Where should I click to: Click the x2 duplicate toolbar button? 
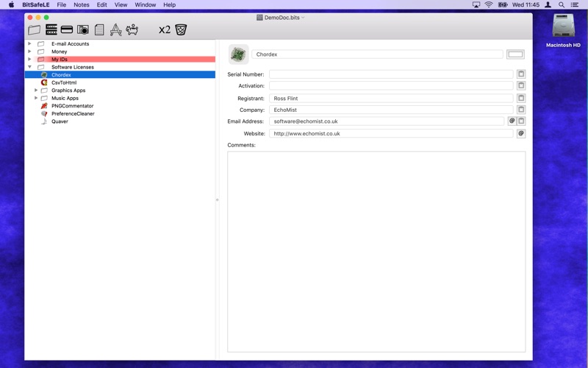[164, 29]
